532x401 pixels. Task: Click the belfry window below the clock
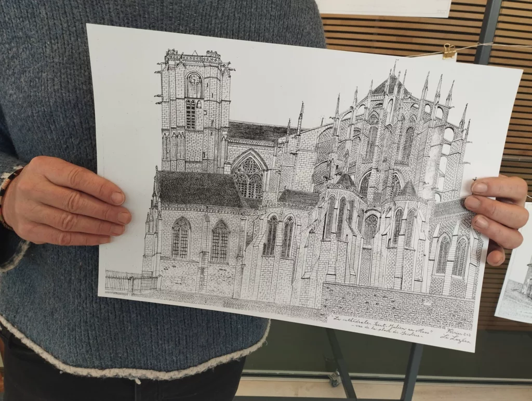click(191, 114)
